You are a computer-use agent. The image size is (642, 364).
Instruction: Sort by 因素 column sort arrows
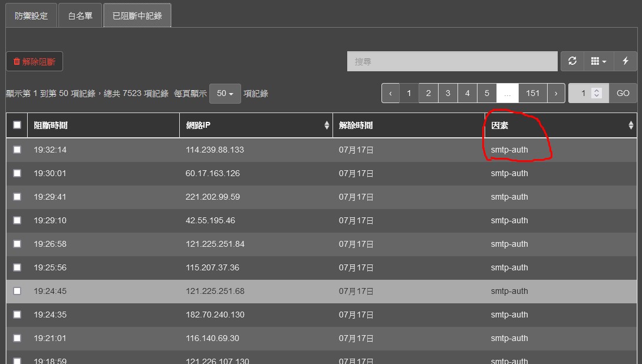(631, 125)
